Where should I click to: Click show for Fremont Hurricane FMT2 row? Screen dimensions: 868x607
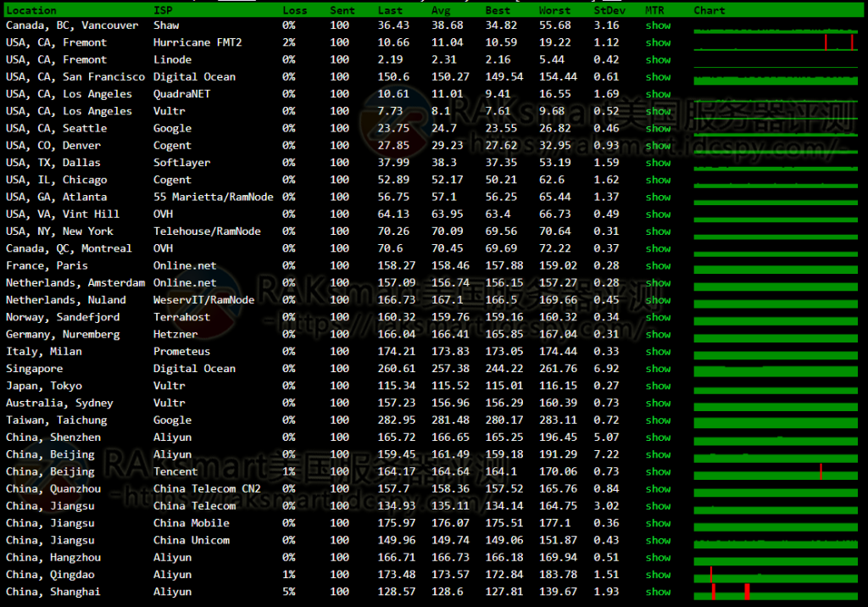658,42
